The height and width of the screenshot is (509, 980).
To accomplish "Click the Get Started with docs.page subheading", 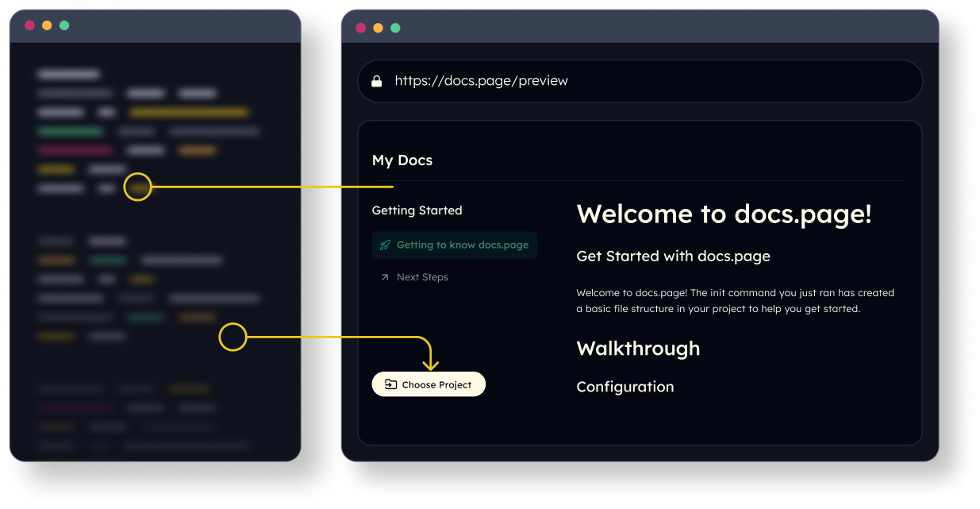I will click(x=673, y=256).
